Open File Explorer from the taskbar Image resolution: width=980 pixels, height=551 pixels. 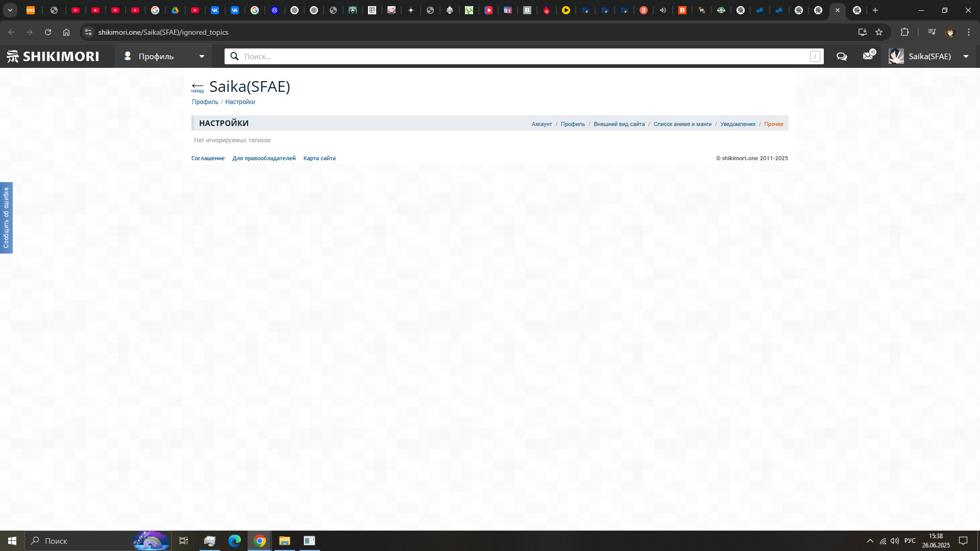[284, 541]
